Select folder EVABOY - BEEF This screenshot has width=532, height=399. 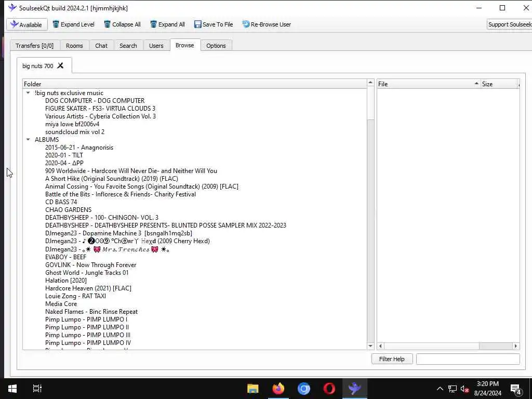[66, 257]
